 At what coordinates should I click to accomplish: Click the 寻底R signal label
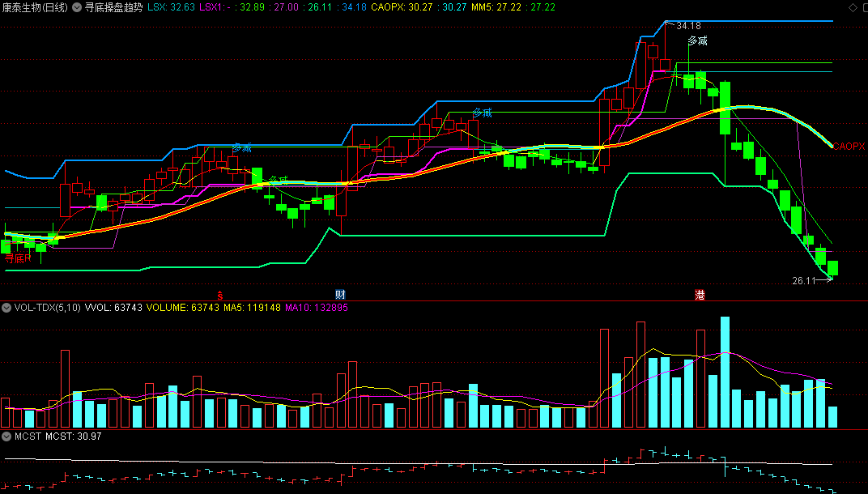coord(18,258)
